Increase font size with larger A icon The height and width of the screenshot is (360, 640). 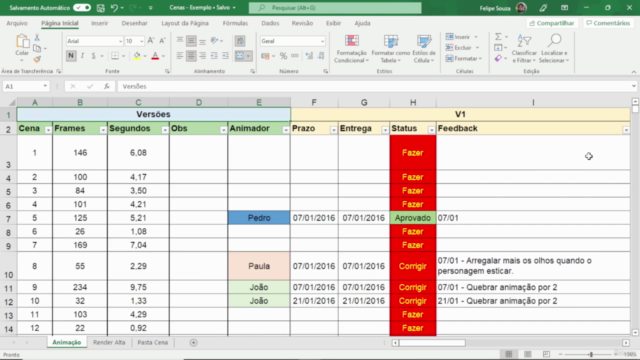click(151, 40)
